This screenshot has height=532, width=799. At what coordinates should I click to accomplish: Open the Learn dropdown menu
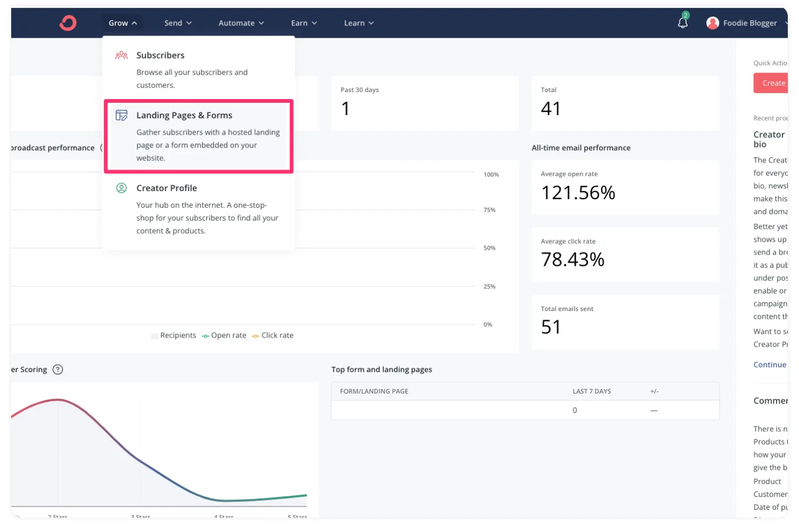[x=358, y=23]
